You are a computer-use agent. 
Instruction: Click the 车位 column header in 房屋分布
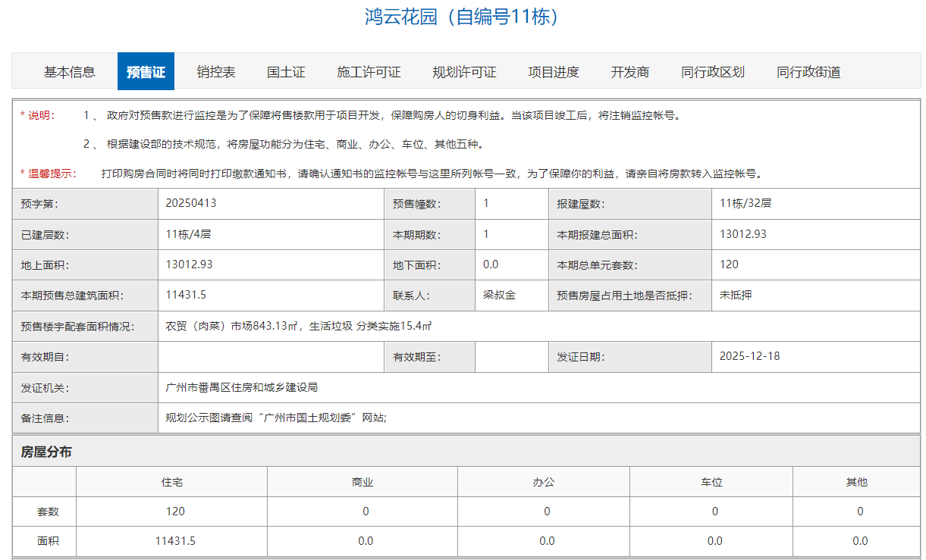pos(711,482)
